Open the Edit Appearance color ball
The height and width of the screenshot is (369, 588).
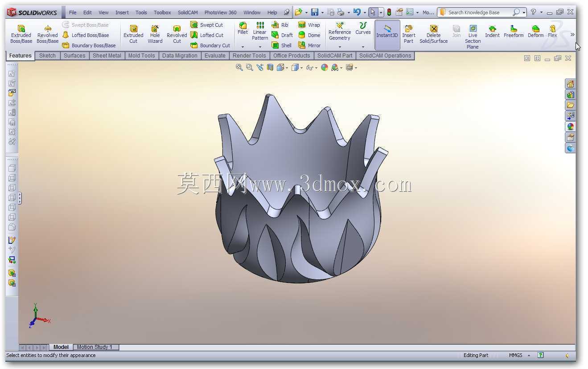click(x=325, y=67)
